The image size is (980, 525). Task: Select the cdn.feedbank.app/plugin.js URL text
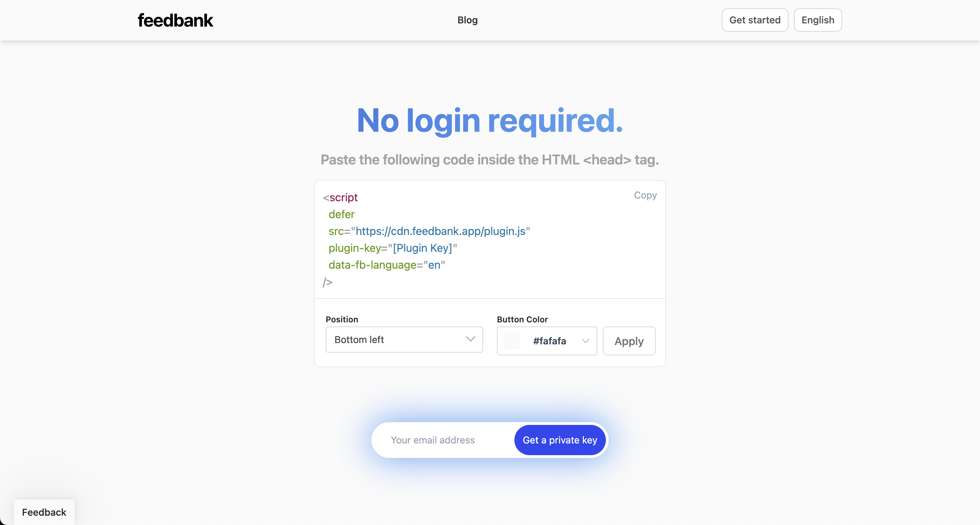coord(440,231)
